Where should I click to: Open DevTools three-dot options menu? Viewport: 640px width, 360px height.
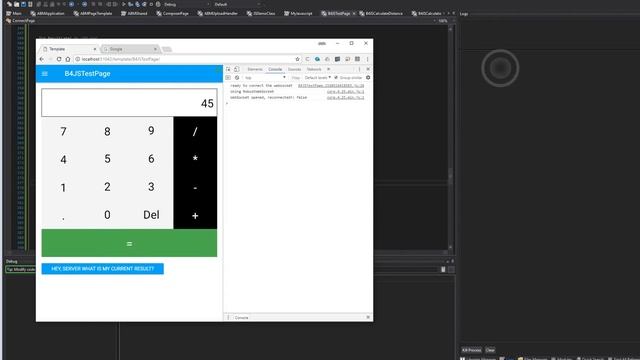tap(360, 69)
